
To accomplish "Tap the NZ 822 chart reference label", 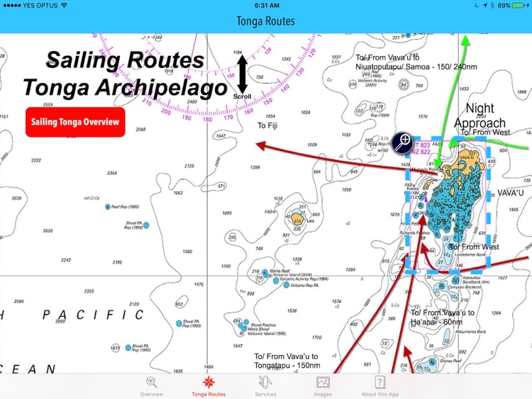I will point(421,152).
